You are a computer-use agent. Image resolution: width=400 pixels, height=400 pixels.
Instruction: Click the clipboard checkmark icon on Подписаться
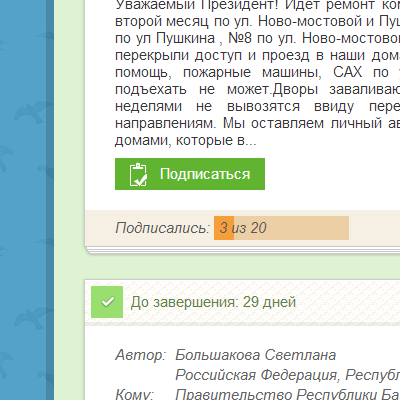point(138,175)
